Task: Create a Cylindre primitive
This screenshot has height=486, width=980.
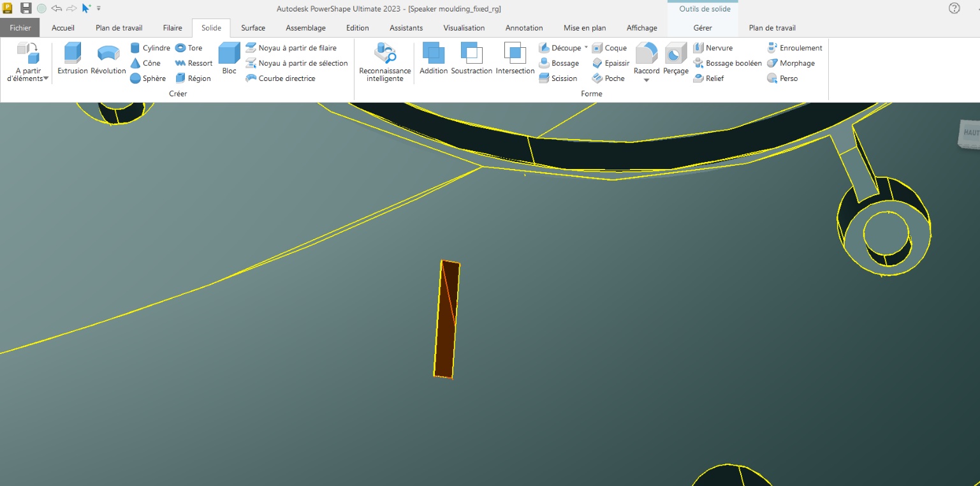Action: (150, 48)
